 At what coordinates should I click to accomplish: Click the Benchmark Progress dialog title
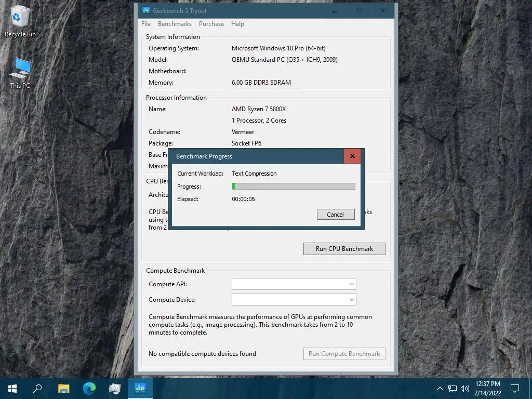pos(204,156)
